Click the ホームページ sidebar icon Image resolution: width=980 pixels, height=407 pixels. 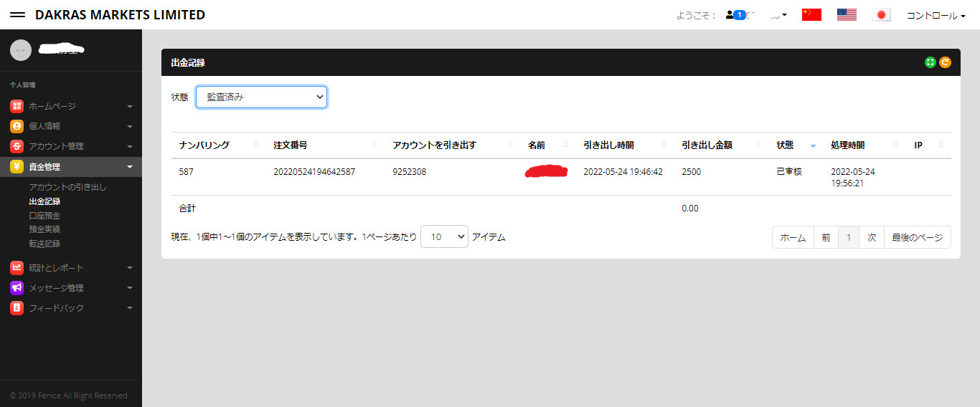point(17,106)
